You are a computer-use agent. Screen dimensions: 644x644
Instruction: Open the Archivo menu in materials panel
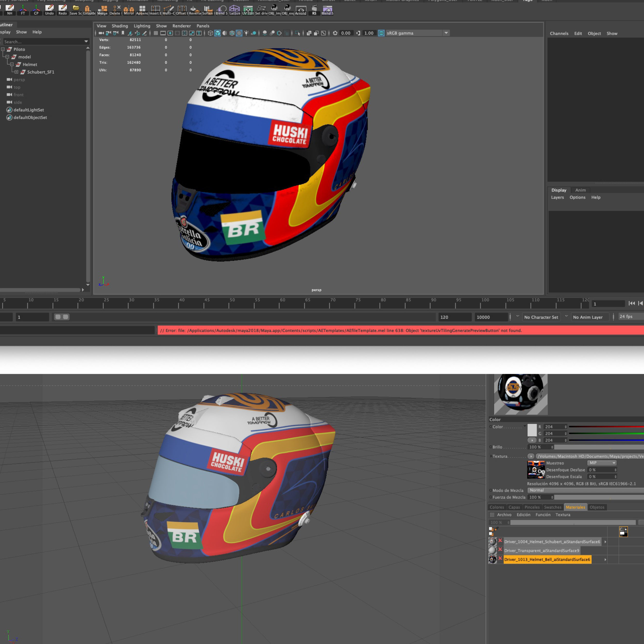(x=504, y=515)
